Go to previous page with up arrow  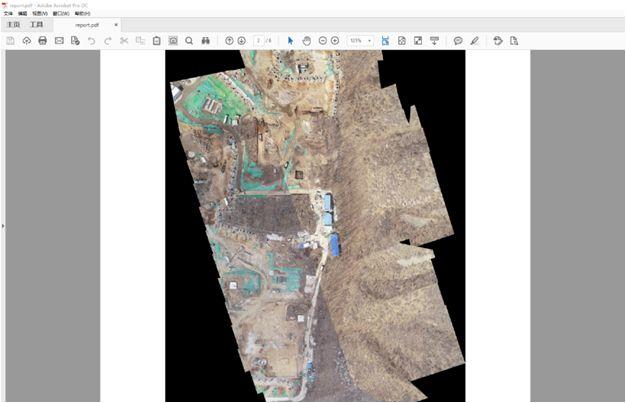(229, 40)
